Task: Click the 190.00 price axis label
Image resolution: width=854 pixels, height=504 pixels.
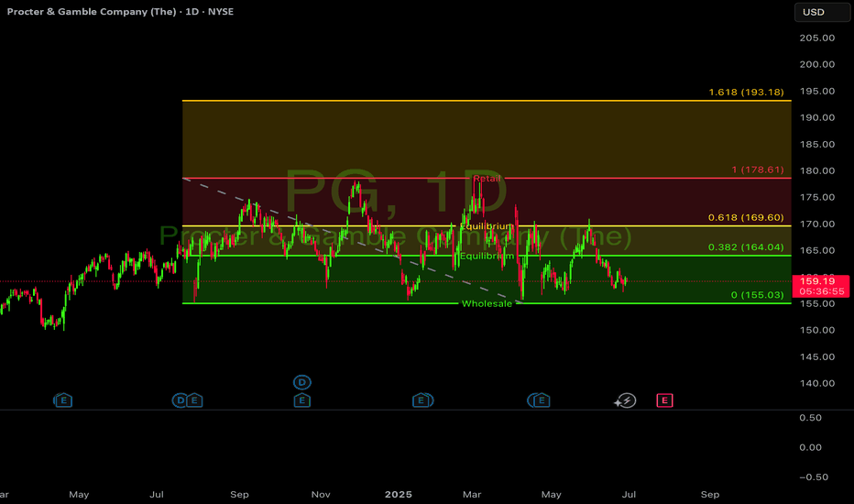Action: tap(817, 117)
